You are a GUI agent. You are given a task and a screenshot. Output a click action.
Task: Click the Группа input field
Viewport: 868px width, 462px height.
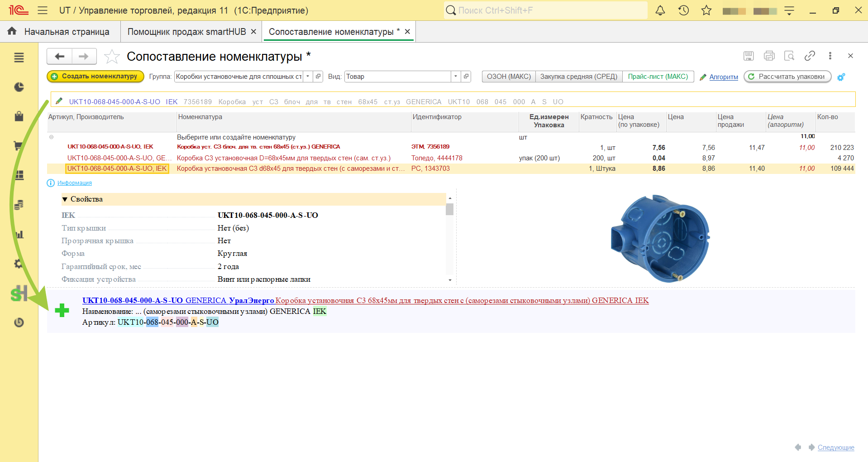point(238,77)
